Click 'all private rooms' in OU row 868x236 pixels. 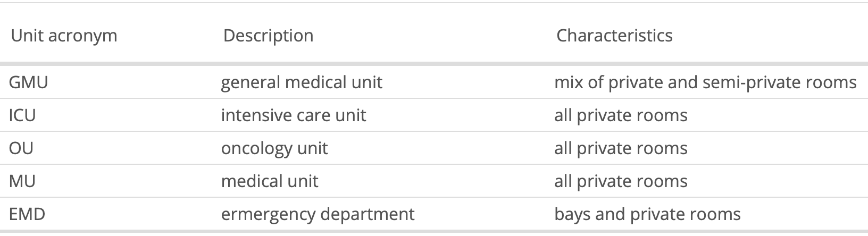pyautogui.click(x=621, y=148)
